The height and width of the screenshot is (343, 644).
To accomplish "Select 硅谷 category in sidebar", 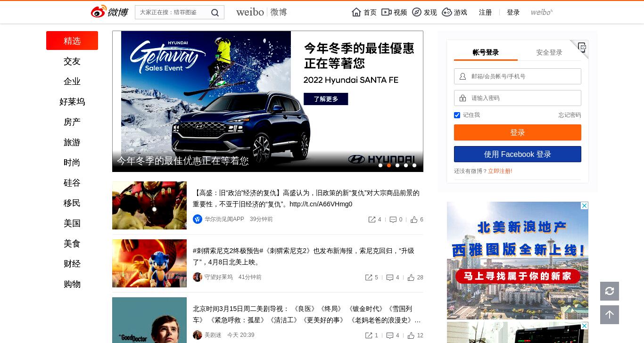I will [72, 183].
